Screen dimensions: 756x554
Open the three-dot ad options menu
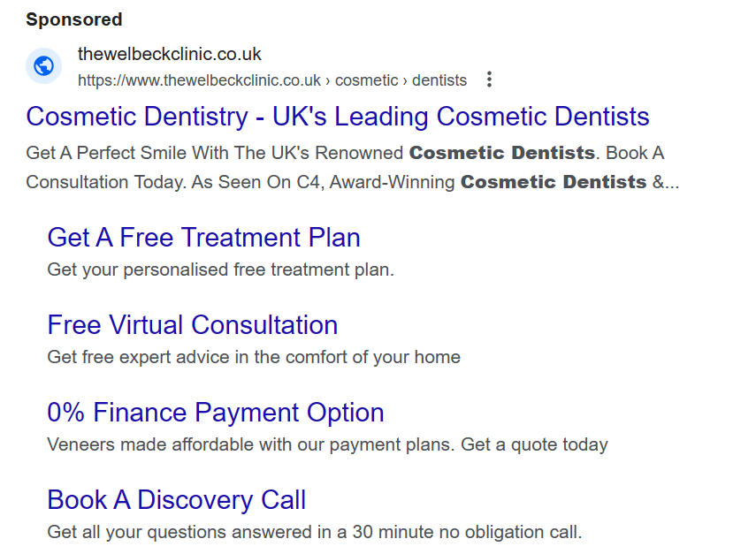489,80
